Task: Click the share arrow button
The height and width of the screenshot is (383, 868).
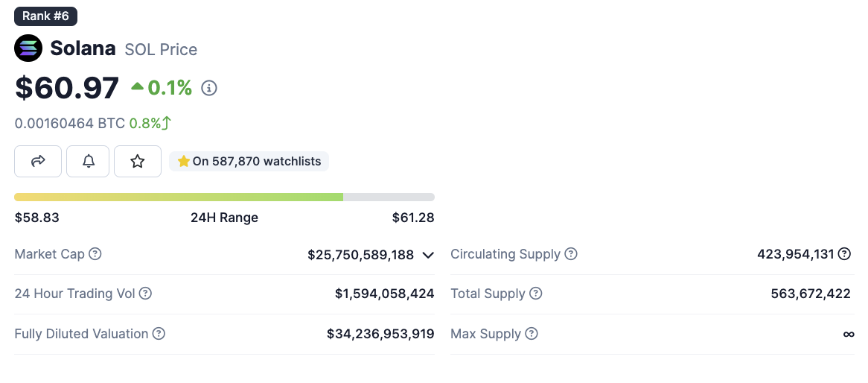Action: pyautogui.click(x=38, y=161)
